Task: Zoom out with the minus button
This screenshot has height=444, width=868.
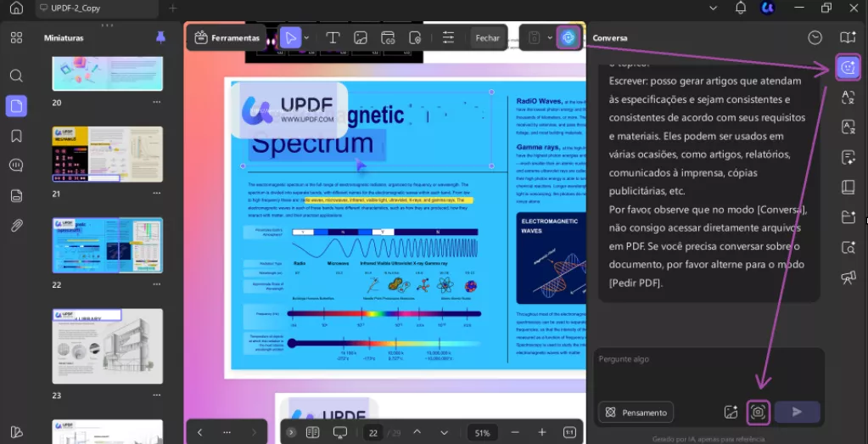Action: (515, 432)
